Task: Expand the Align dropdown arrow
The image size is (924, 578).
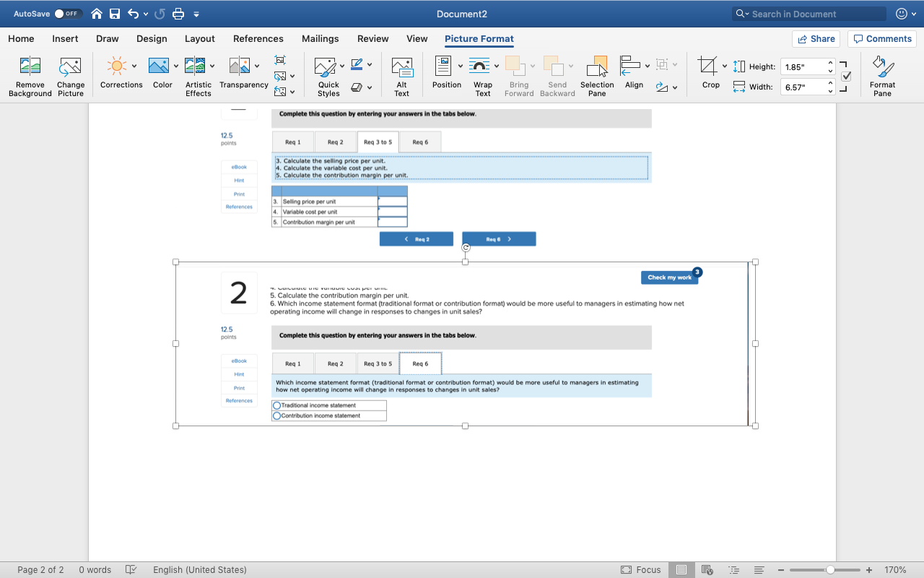Action: [x=648, y=66]
